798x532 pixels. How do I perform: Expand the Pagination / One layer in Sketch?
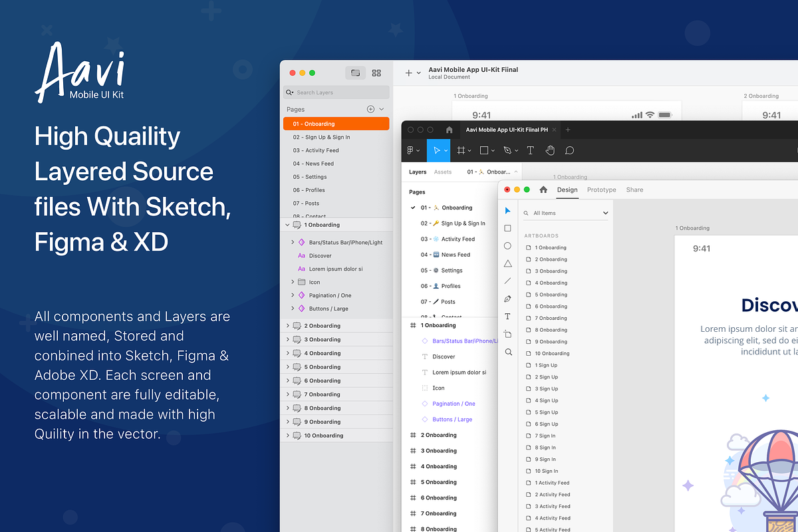click(x=293, y=295)
